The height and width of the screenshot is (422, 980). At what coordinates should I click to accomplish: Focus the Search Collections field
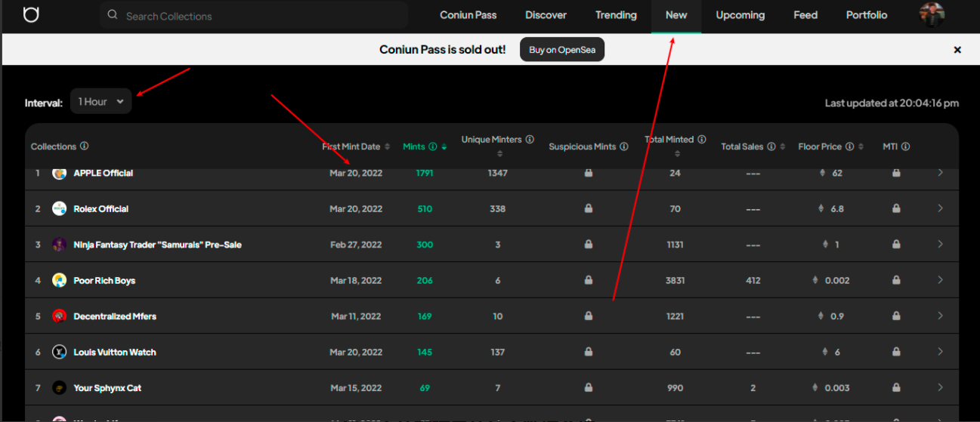click(x=257, y=16)
